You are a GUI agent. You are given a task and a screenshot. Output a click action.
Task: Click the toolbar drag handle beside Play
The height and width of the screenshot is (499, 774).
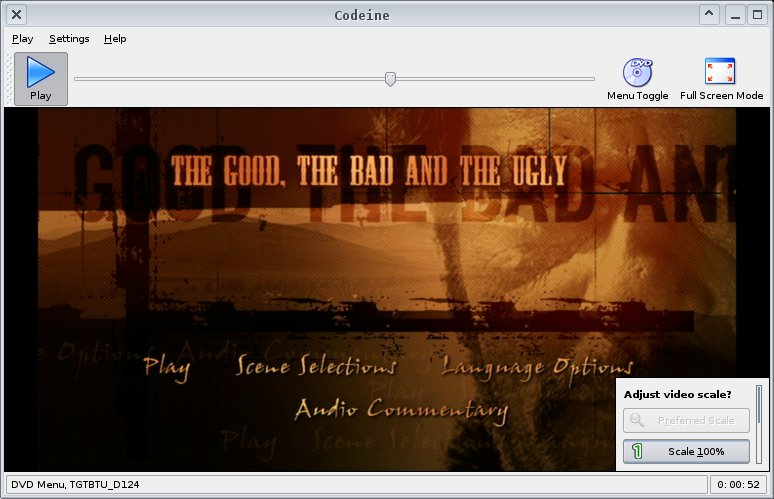coord(9,79)
